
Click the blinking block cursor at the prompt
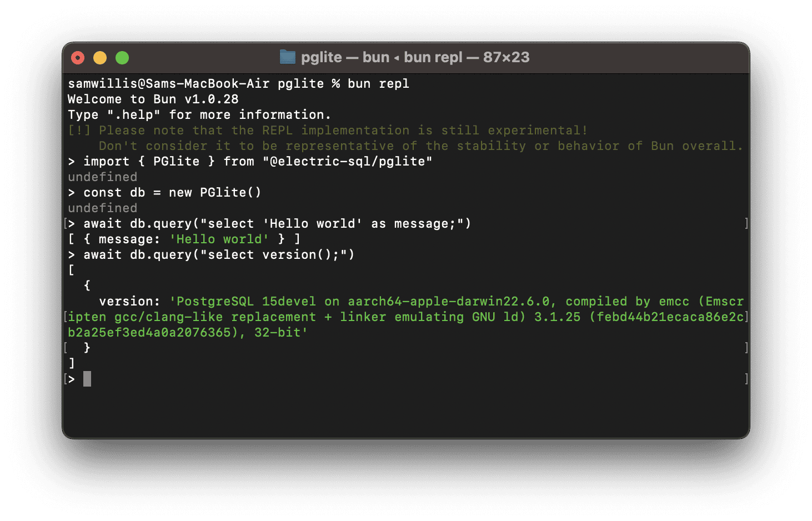pyautogui.click(x=88, y=379)
